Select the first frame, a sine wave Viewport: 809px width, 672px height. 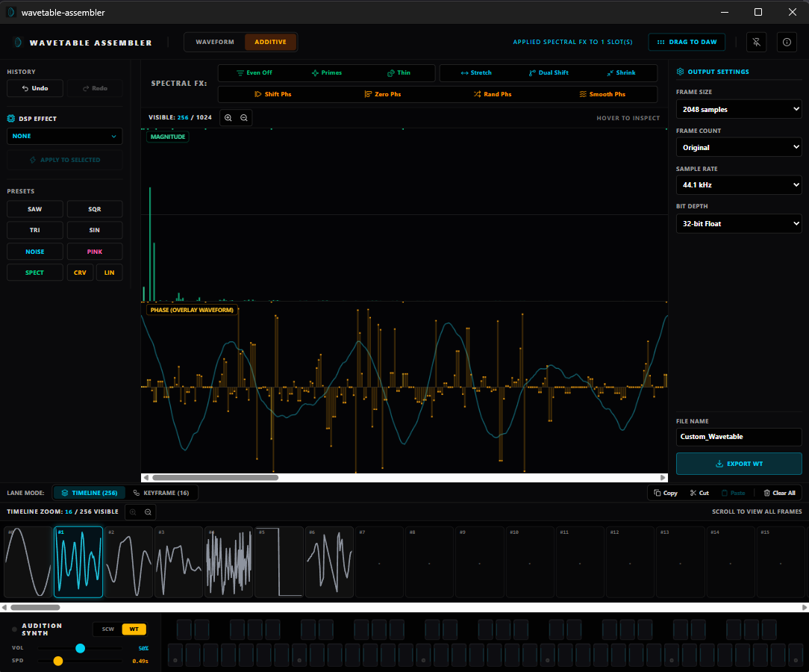pos(28,562)
